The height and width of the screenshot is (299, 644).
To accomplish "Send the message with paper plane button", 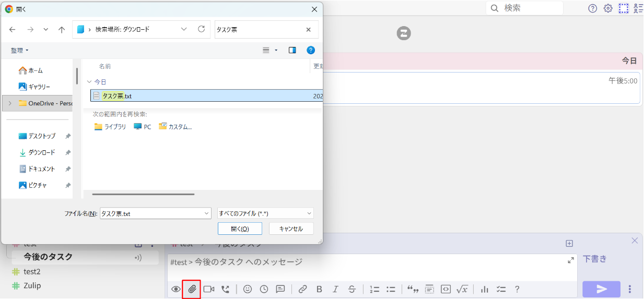I will click(x=602, y=289).
